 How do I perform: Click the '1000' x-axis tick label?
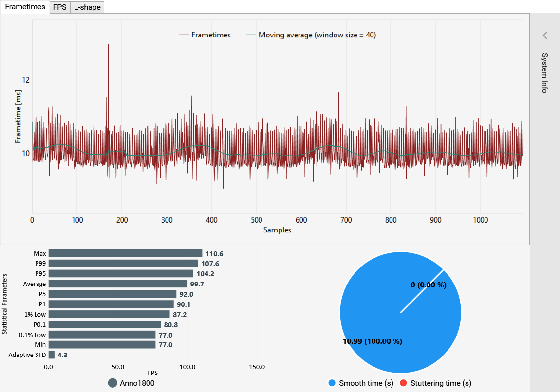coord(480,220)
